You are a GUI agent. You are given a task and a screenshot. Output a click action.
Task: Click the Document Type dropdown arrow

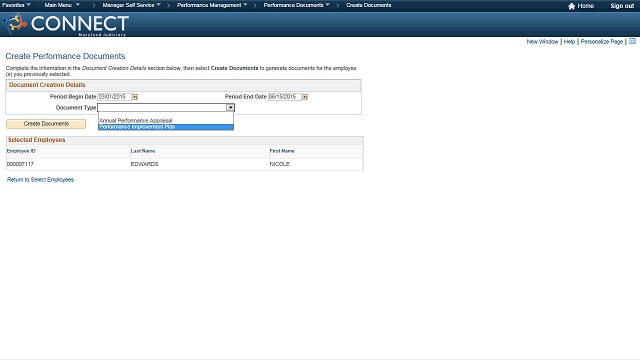click(231, 107)
